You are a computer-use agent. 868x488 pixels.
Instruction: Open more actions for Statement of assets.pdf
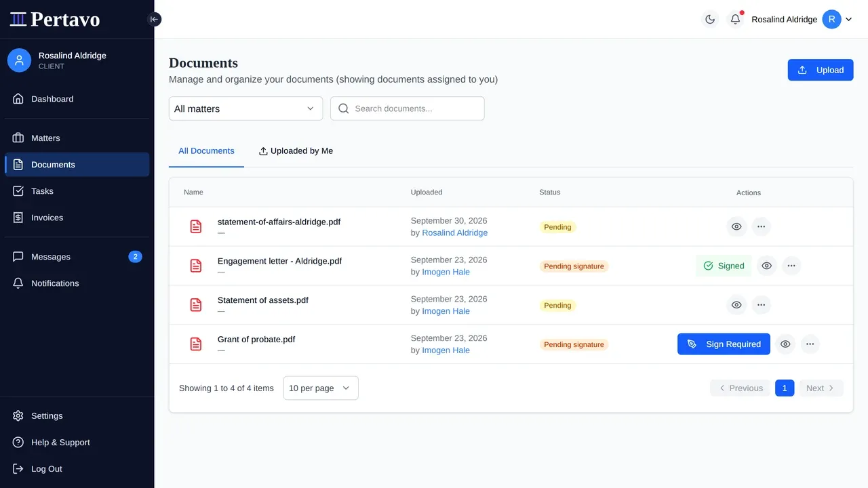[761, 305]
